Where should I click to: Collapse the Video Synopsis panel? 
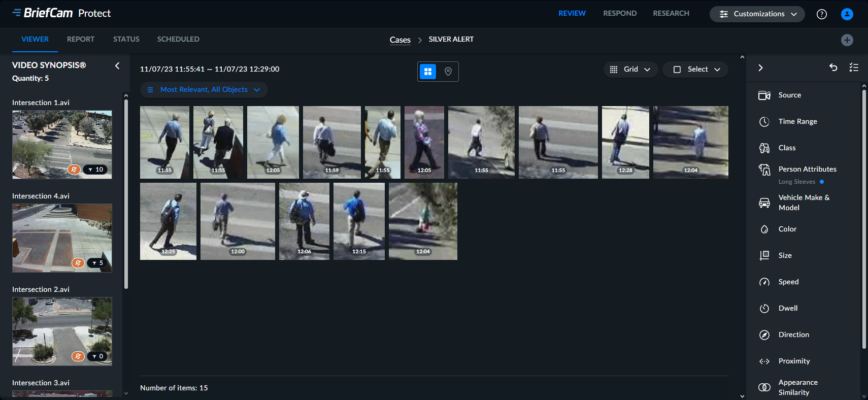tap(117, 65)
